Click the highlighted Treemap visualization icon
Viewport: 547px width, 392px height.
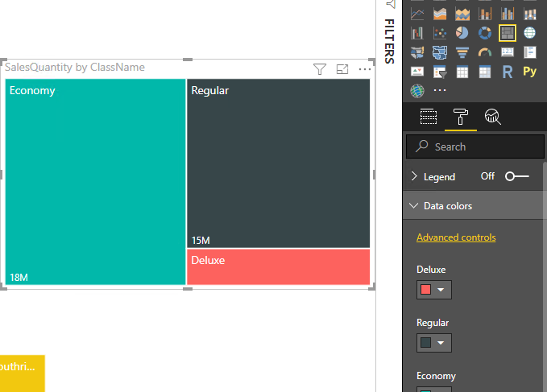[x=508, y=33]
